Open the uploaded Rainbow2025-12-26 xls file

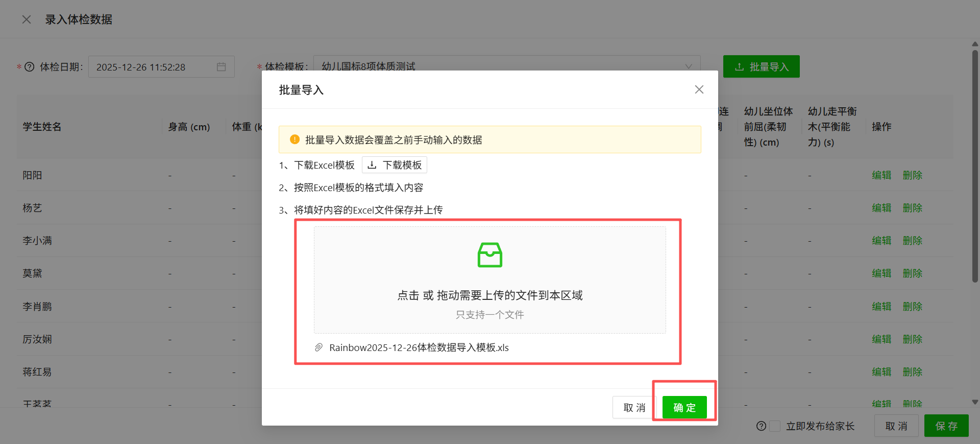[x=419, y=347]
